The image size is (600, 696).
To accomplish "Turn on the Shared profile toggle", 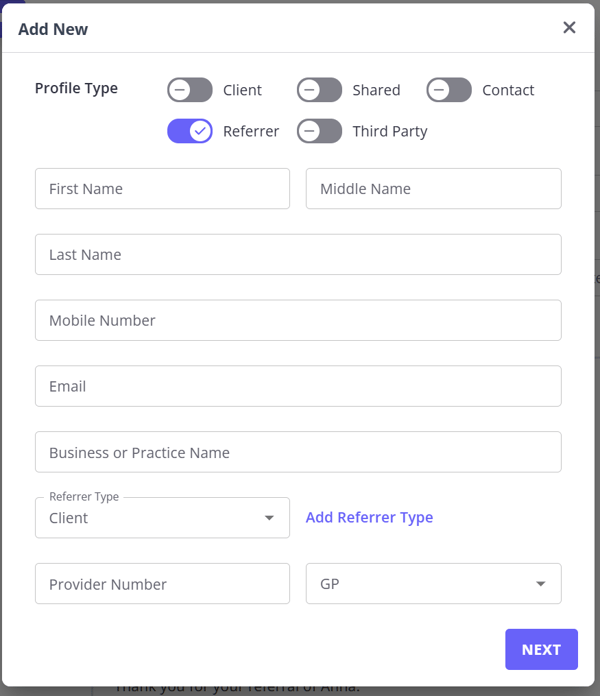I will [x=319, y=90].
